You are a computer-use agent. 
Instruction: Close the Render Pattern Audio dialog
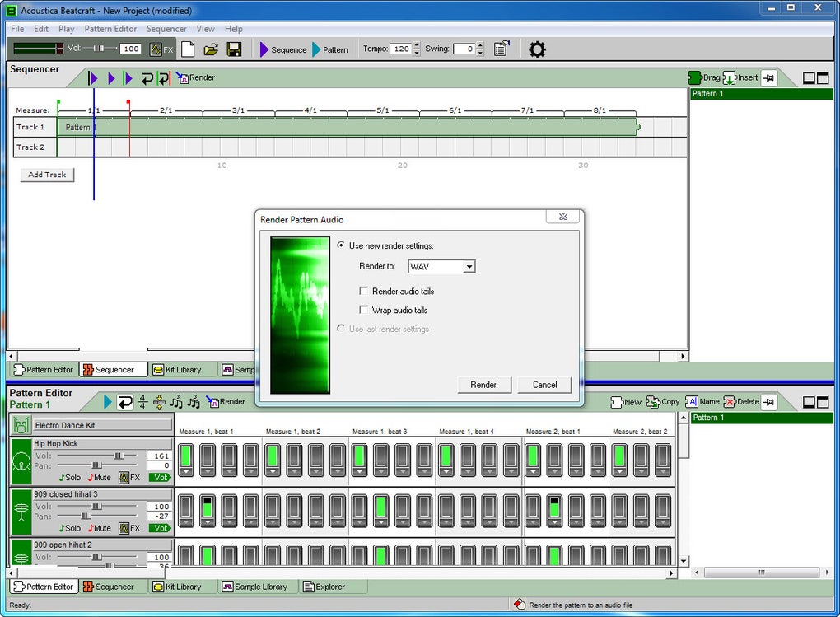pos(563,216)
